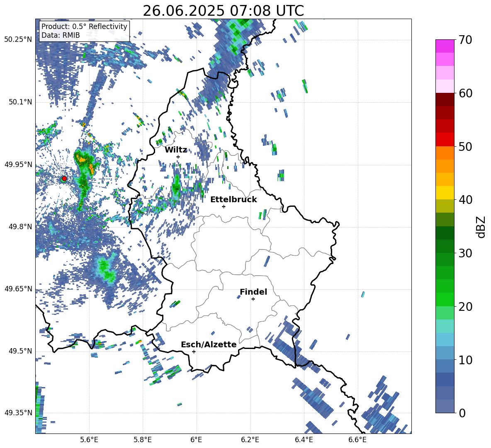The width and height of the screenshot is (491, 448).
Task: Click the 6.2°E longitude label
Action: [x=250, y=440]
